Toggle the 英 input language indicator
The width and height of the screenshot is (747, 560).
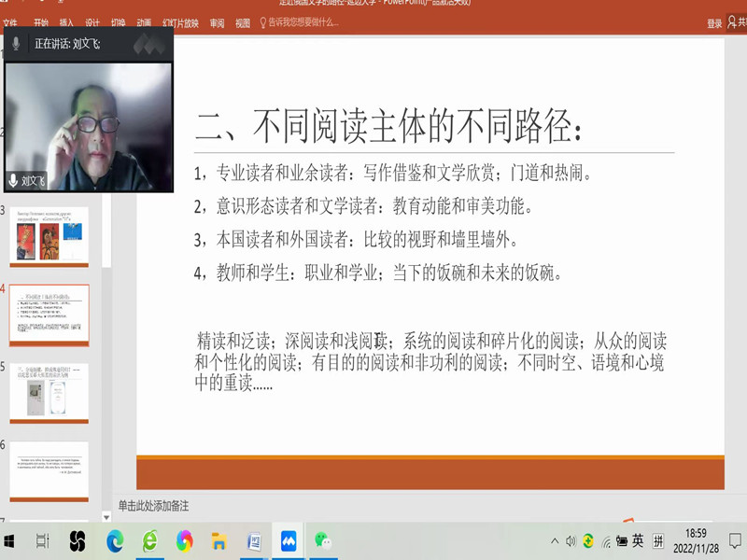pyautogui.click(x=638, y=540)
